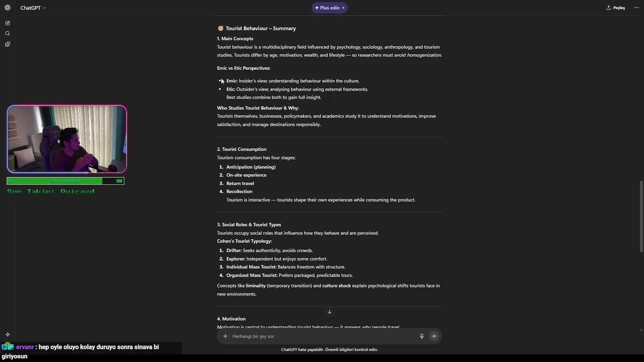Screen dimensions: 644x362
Task: Click the 'Tourist Behaviour – Summary' heading
Action: tap(261, 29)
